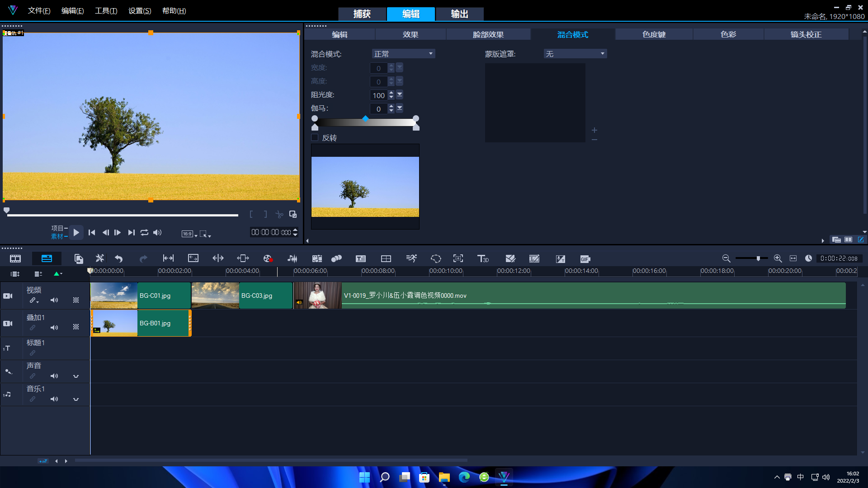This screenshot has width=868, height=488.
Task: Open the 视频 track ripple link dropdown
Action: 34,300
